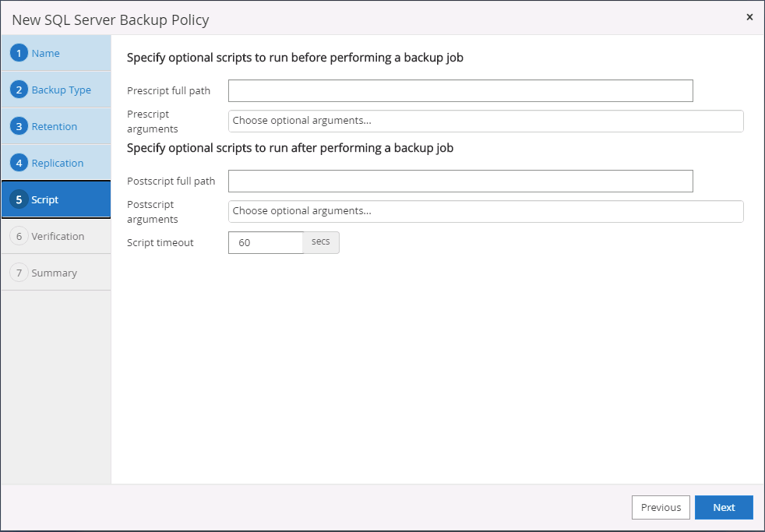The height and width of the screenshot is (532, 765).
Task: Click the step 3 number circle icon
Action: click(x=19, y=127)
